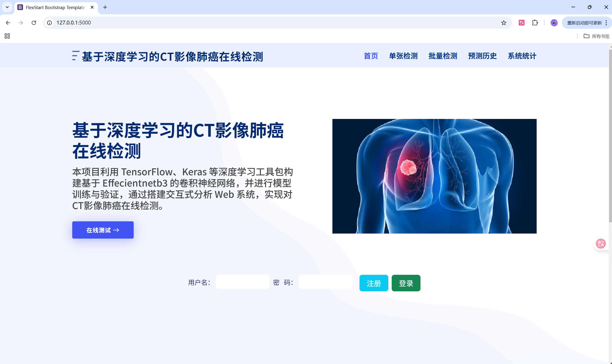Screen dimensions: 612x364
Task: Open the Chrome profile avatar
Action: [x=554, y=23]
